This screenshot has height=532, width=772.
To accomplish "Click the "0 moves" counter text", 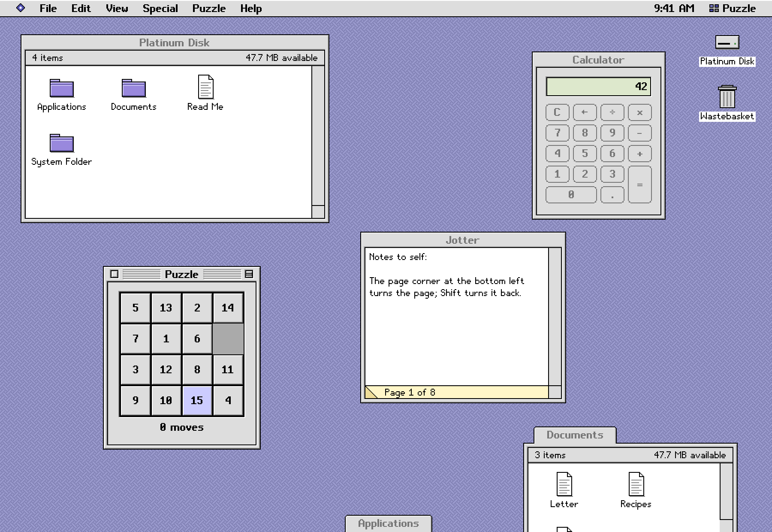I will tap(182, 427).
